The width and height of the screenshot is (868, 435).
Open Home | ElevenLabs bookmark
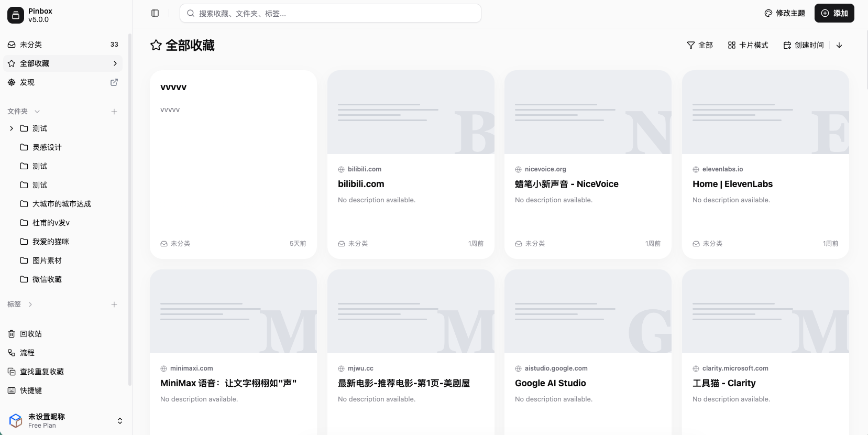coord(732,184)
